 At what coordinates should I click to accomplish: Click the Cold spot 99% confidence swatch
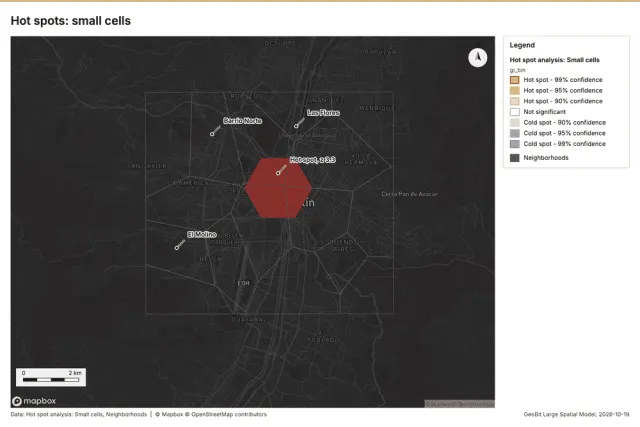tap(515, 144)
